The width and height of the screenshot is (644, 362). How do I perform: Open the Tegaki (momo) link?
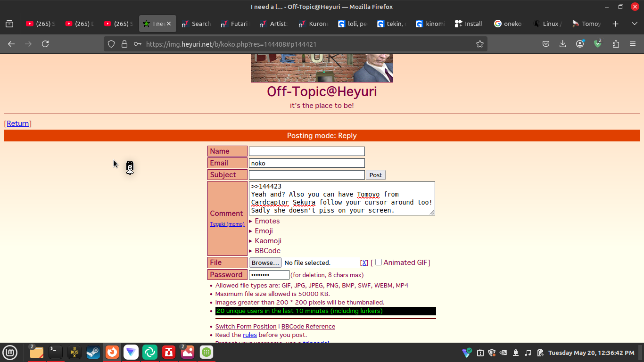(227, 224)
